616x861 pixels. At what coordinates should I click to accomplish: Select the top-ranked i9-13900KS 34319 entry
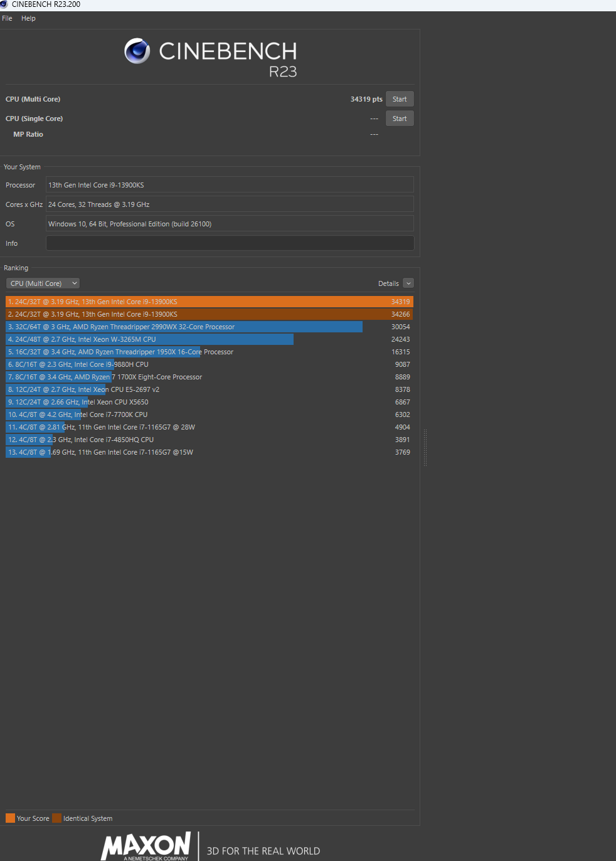[x=209, y=302]
